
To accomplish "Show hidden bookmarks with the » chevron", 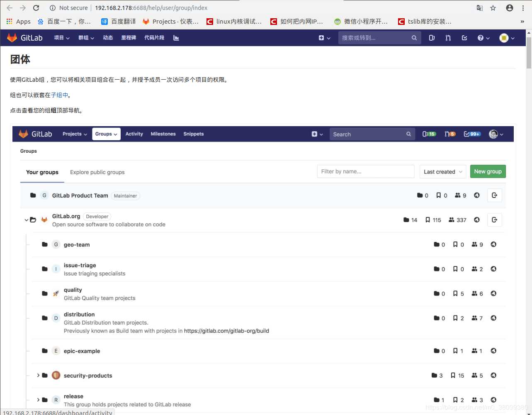I will point(522,22).
